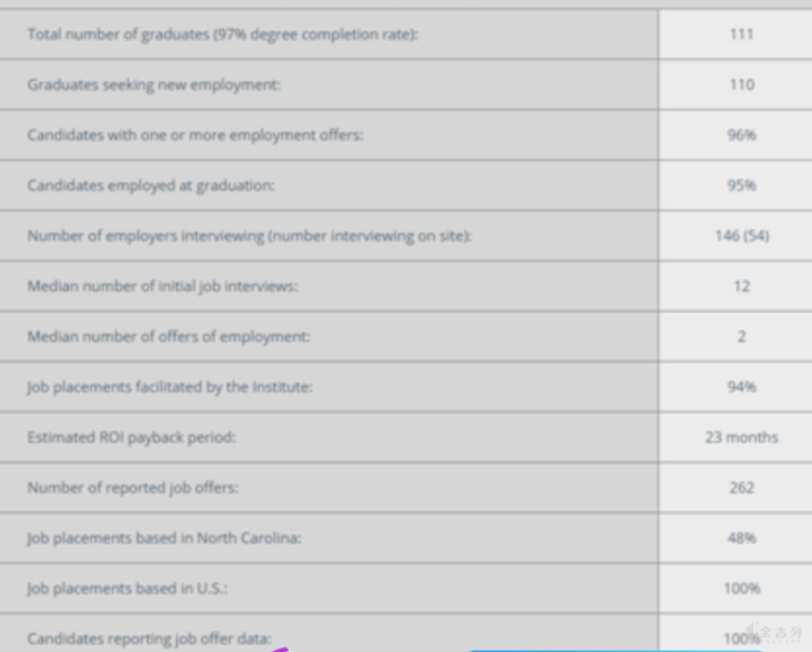The image size is (812, 652).
Task: Click 'Estimated ROI payback period' label
Action: click(x=131, y=438)
